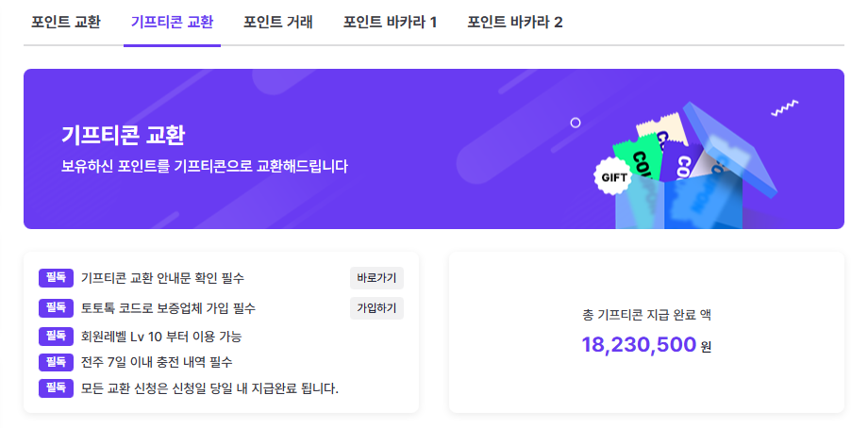The height and width of the screenshot is (428, 868).
Task: Switch to the 포인트 거래 tab
Action: pos(278,22)
